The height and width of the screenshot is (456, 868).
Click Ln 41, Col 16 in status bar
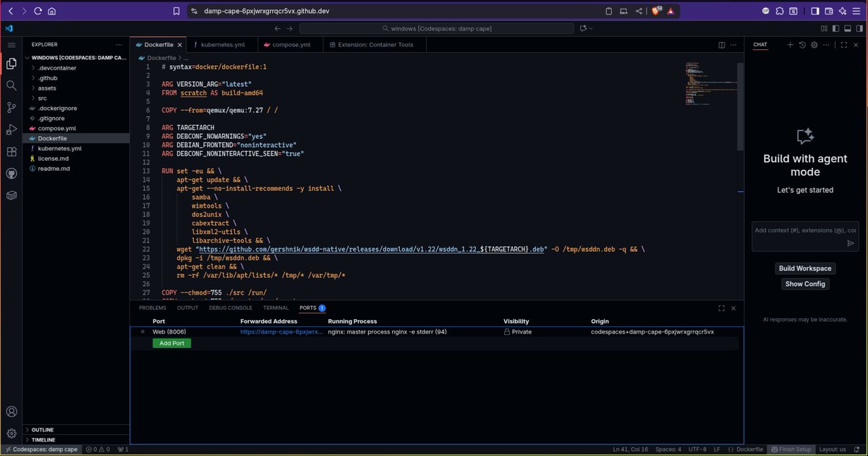tap(630, 449)
